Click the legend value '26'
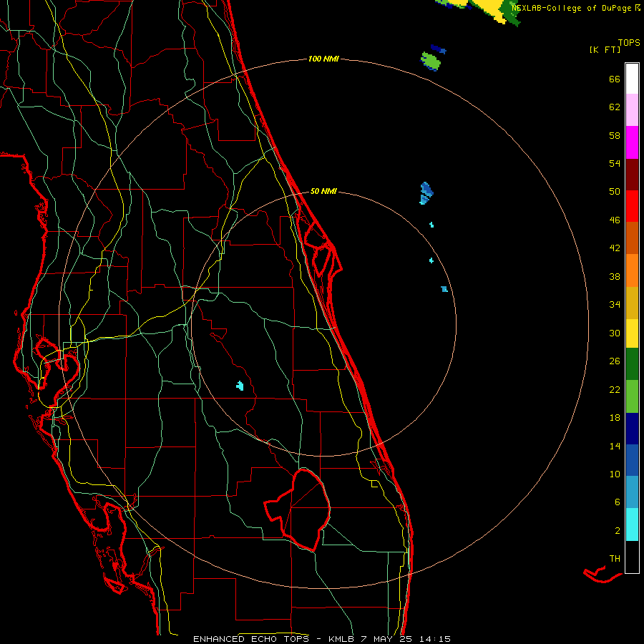Image resolution: width=644 pixels, height=644 pixels. pos(615,361)
